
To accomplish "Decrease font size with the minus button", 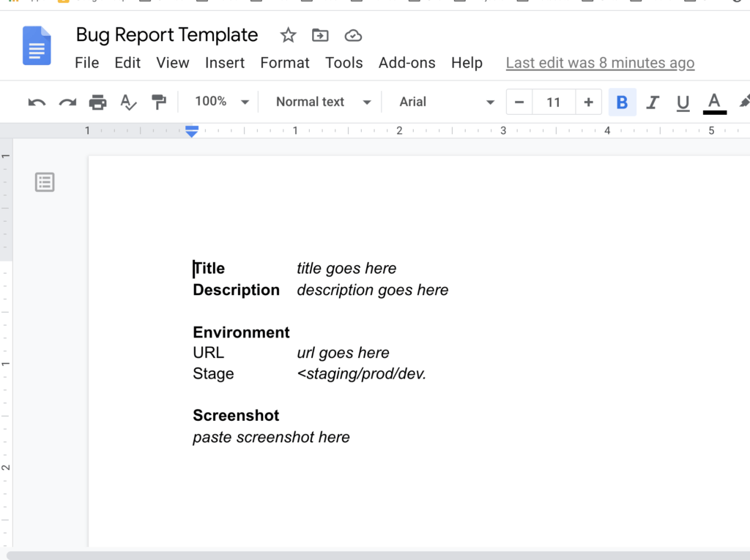I will (519, 102).
